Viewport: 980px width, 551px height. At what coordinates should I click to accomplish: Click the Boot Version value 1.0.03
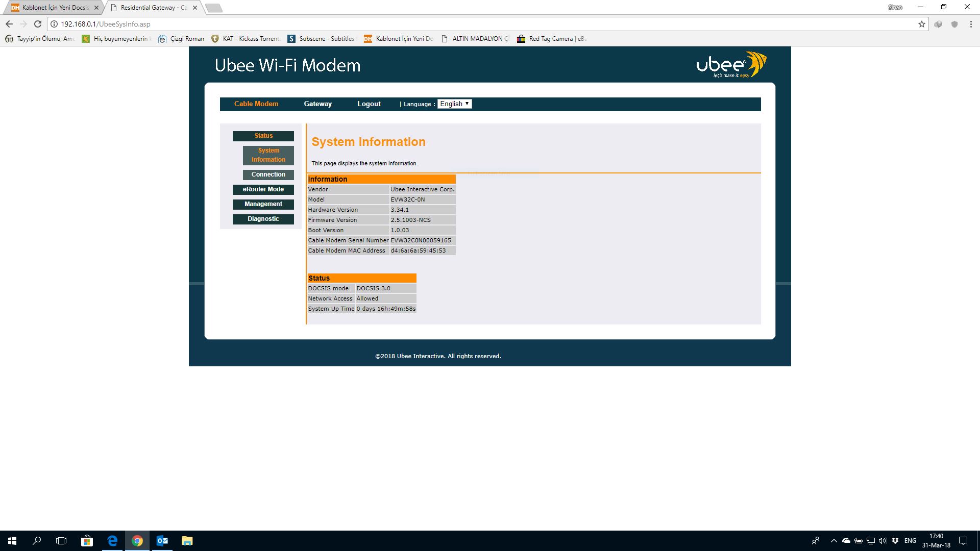coord(400,230)
